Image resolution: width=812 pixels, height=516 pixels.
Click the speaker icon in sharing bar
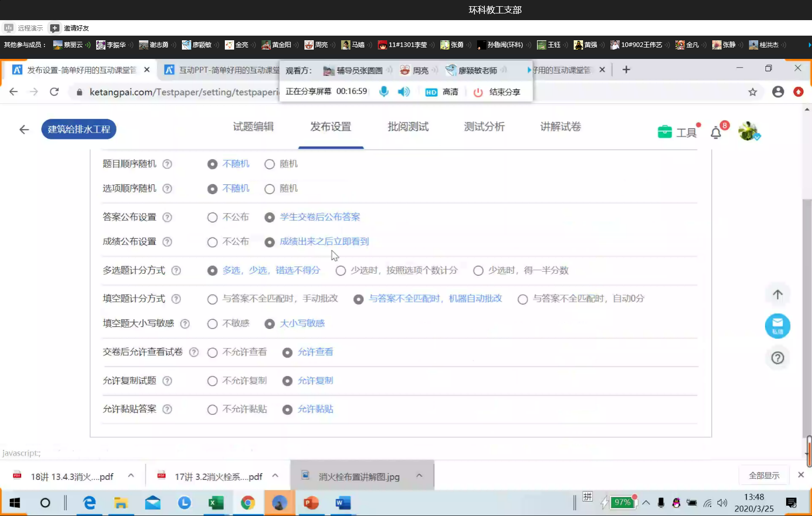[x=403, y=92]
